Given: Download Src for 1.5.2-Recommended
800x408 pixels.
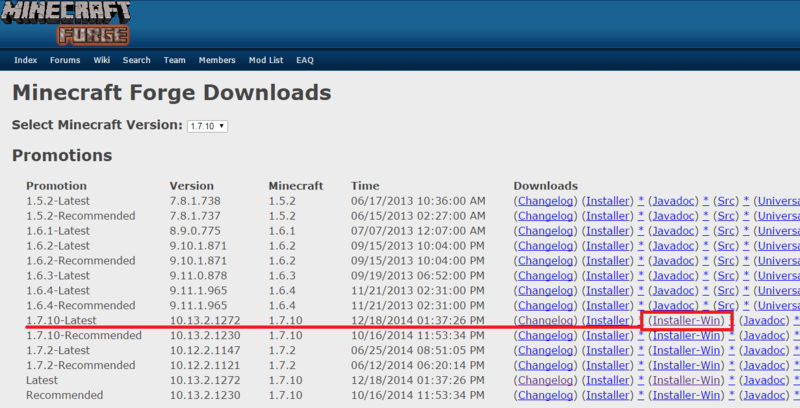Looking at the screenshot, I should click(726, 216).
